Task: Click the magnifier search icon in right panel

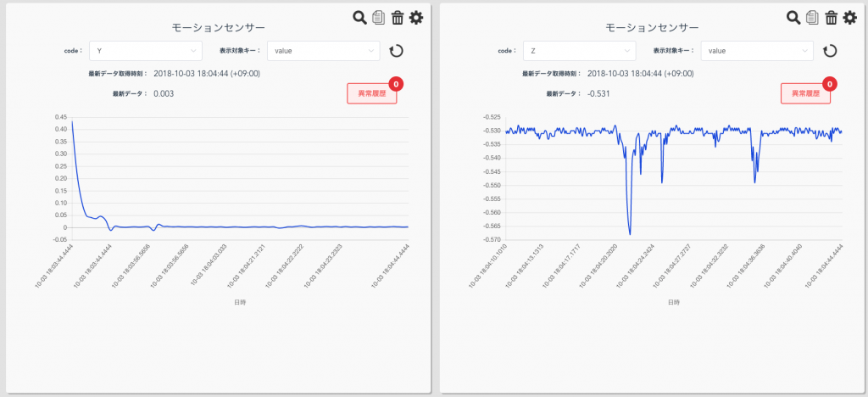Action: (x=793, y=17)
